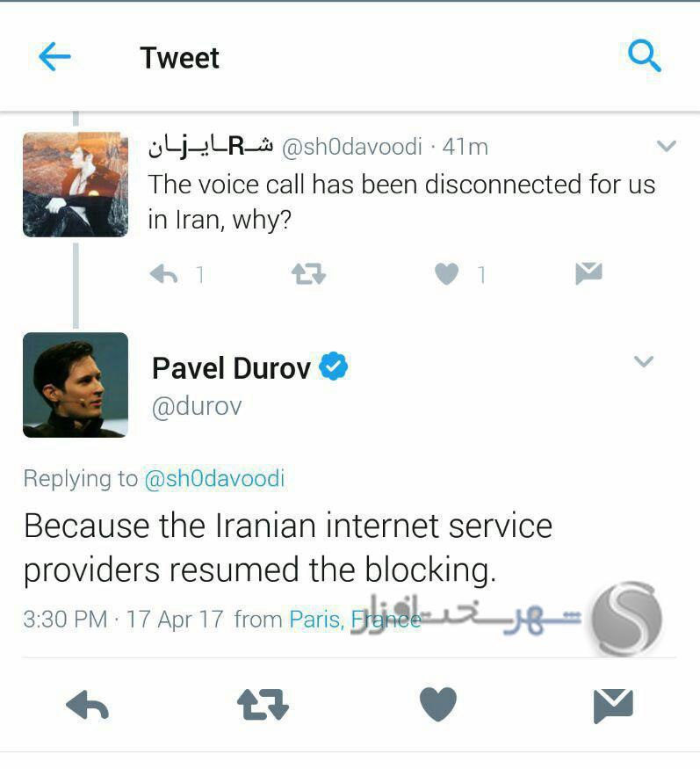Image resolution: width=700 pixels, height=769 pixels.
Task: Like the sh0davoodi tweet with heart
Action: [x=446, y=273]
